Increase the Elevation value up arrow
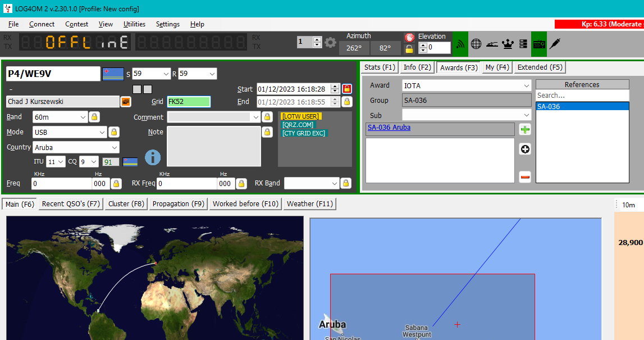Image resolution: width=644 pixels, height=340 pixels. point(423,45)
